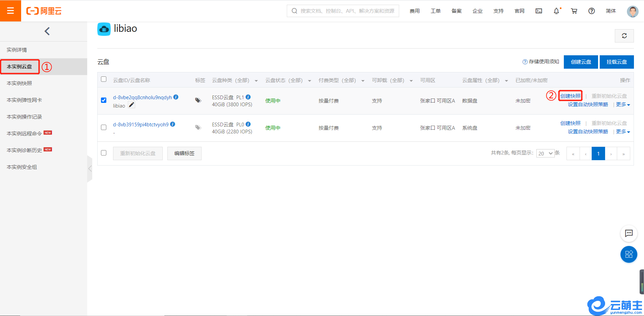Click the help question mark icon
644x316 pixels.
[591, 11]
